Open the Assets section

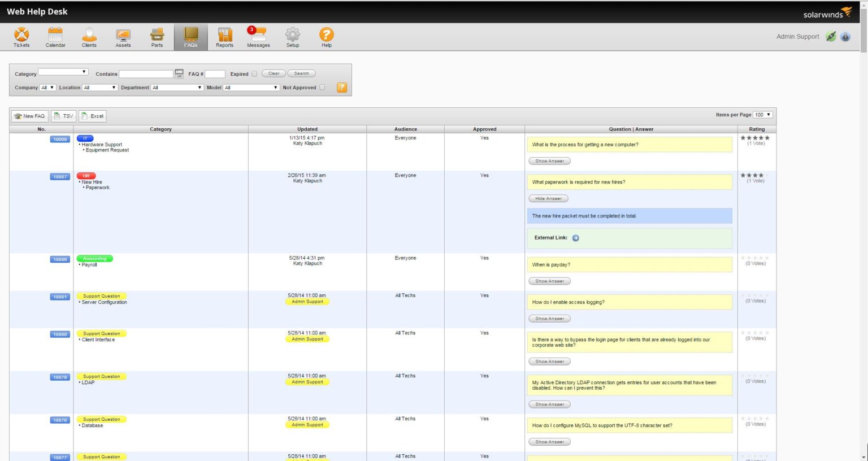[x=123, y=36]
